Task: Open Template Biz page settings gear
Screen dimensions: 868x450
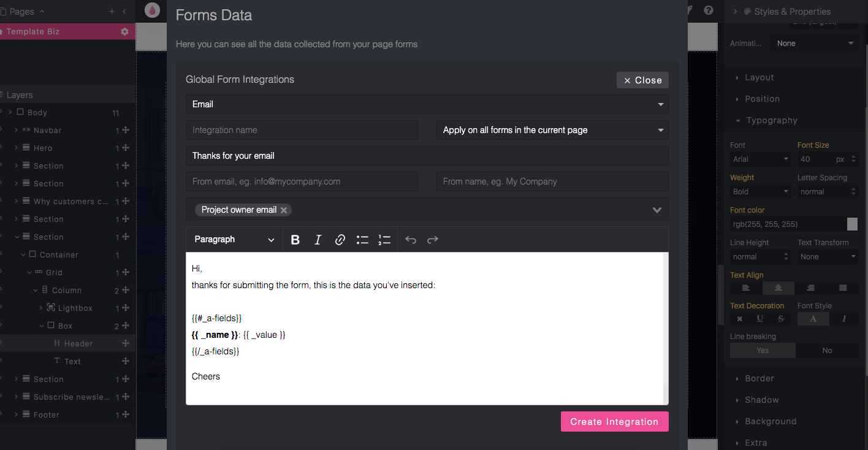Action: (x=125, y=31)
